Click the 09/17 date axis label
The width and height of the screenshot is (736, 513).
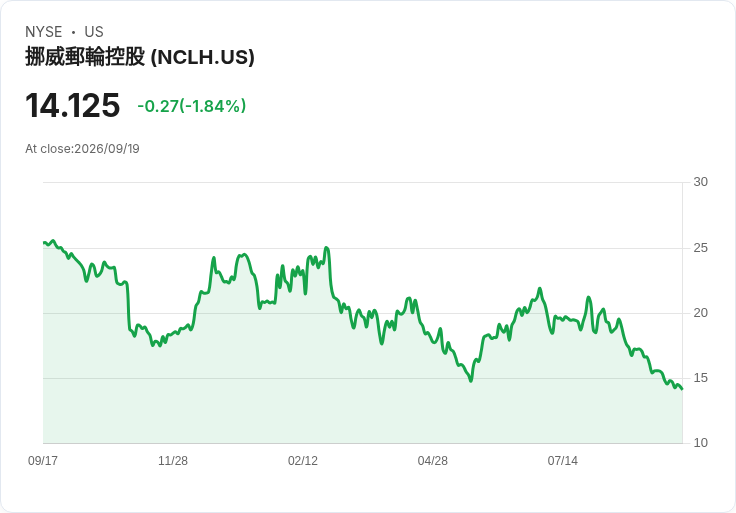point(43,460)
